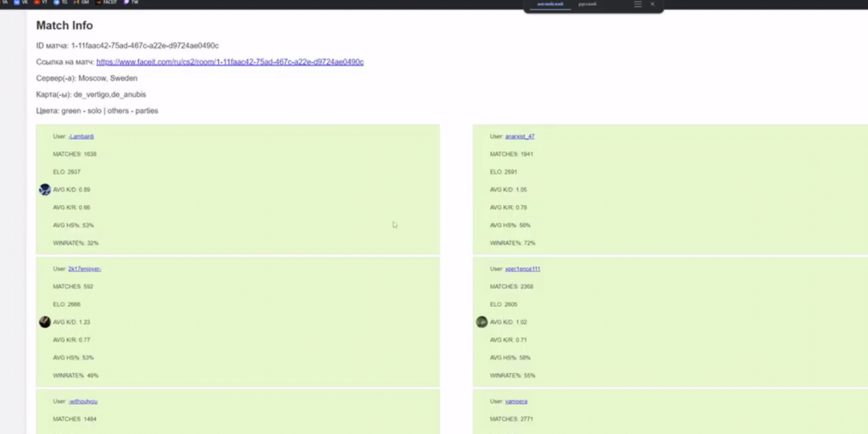Open 2k17enjoyer- user profile link

[84, 269]
